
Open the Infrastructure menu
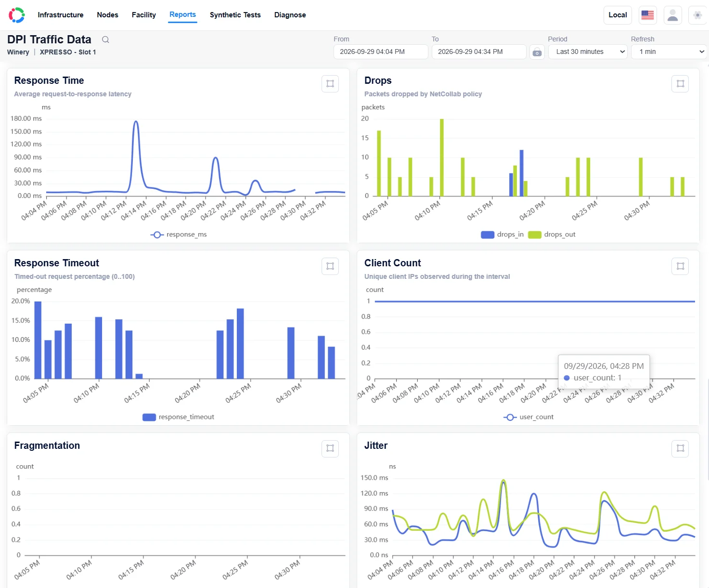[61, 15]
